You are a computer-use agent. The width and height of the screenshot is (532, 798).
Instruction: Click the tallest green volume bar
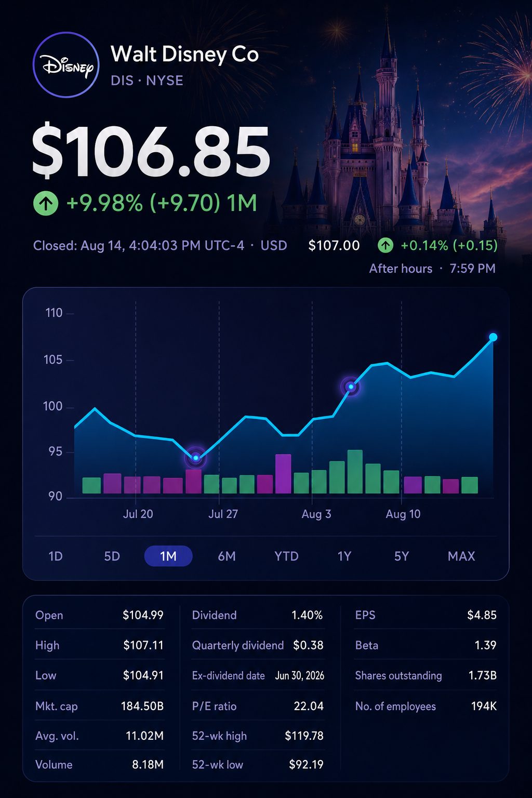click(x=355, y=472)
